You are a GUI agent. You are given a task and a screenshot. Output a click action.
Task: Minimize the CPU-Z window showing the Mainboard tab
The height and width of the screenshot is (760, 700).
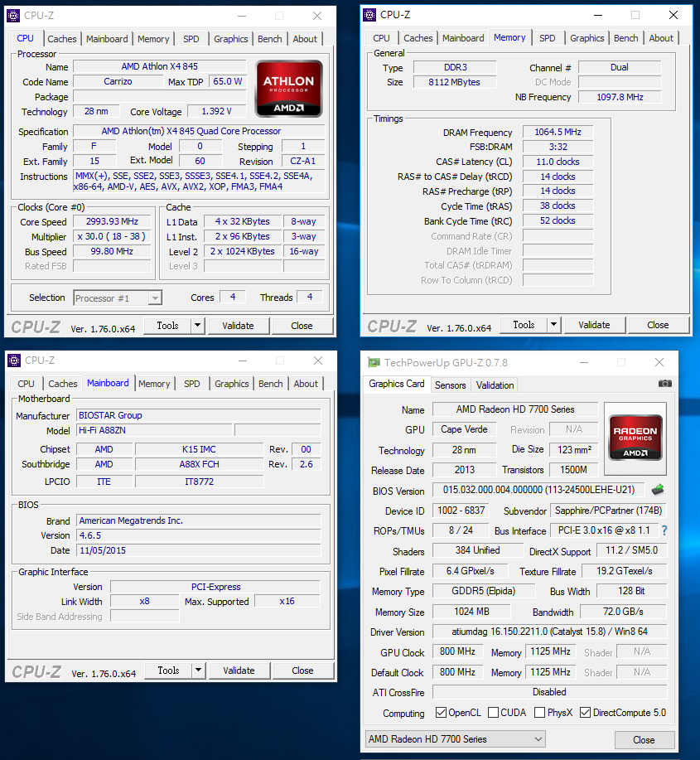243,361
